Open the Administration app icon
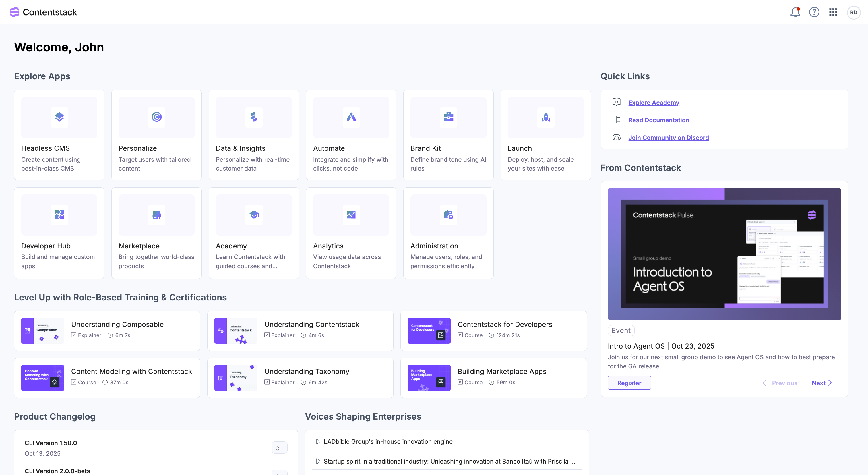Viewport: 868px width, 475px height. point(448,215)
